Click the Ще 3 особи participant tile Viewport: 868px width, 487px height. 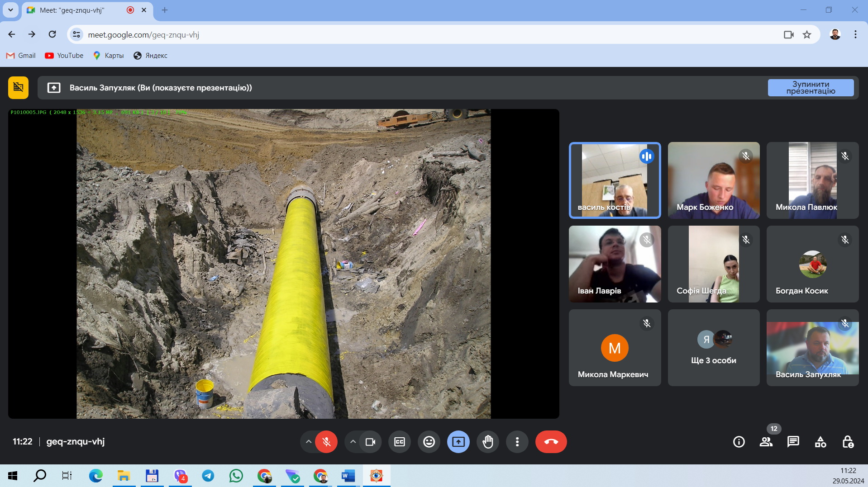(713, 348)
